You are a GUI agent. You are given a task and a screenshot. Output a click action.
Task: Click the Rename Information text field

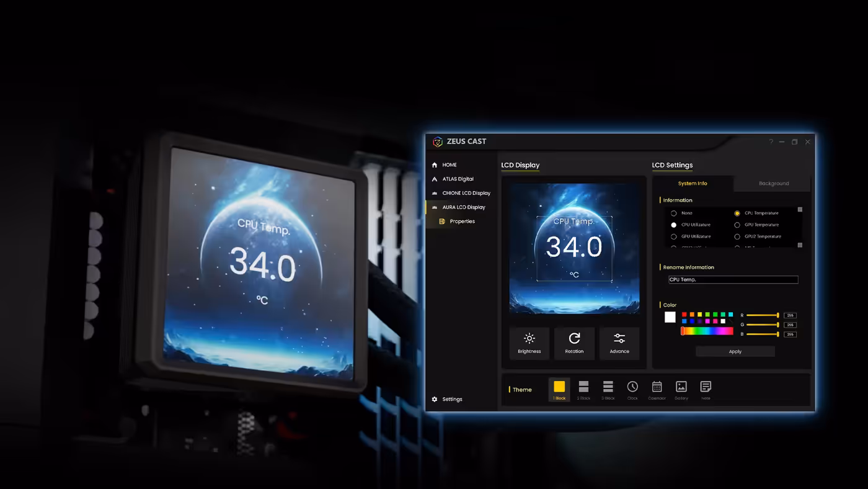click(733, 280)
